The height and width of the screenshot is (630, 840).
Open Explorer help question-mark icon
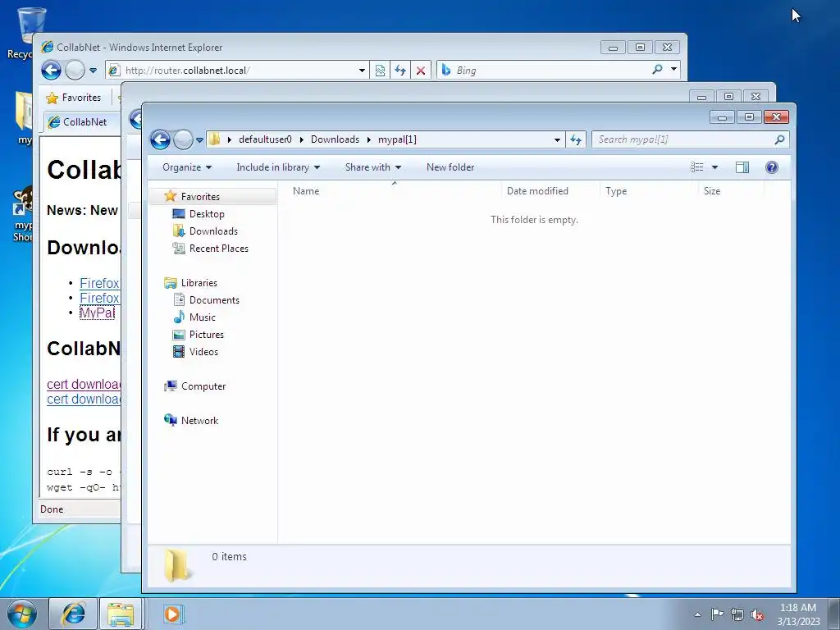click(771, 167)
